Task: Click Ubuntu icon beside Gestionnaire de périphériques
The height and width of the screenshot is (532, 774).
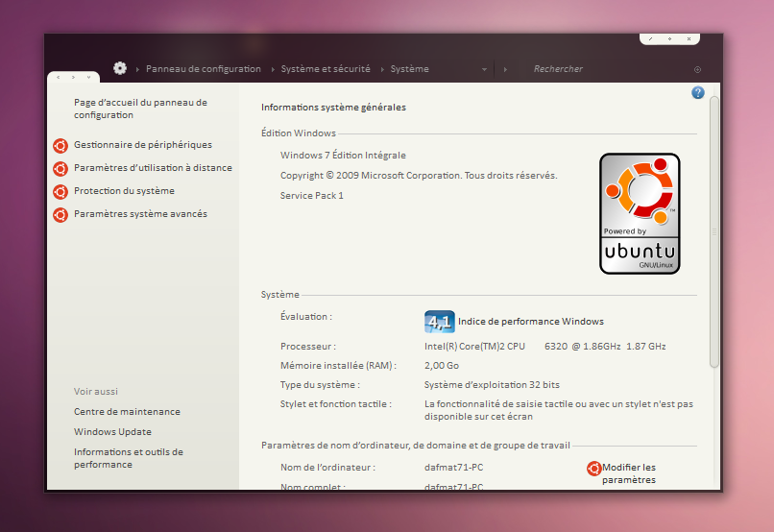Action: 60,146
